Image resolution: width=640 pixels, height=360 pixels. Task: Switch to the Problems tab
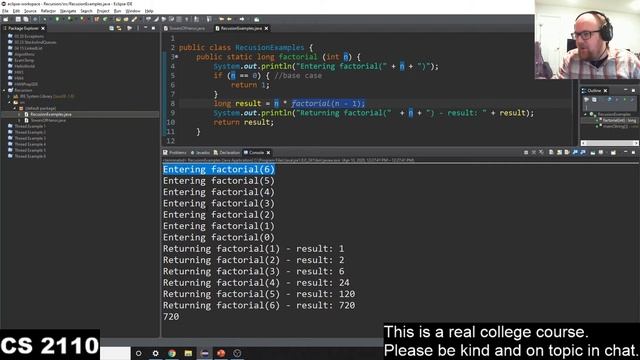(x=175, y=152)
